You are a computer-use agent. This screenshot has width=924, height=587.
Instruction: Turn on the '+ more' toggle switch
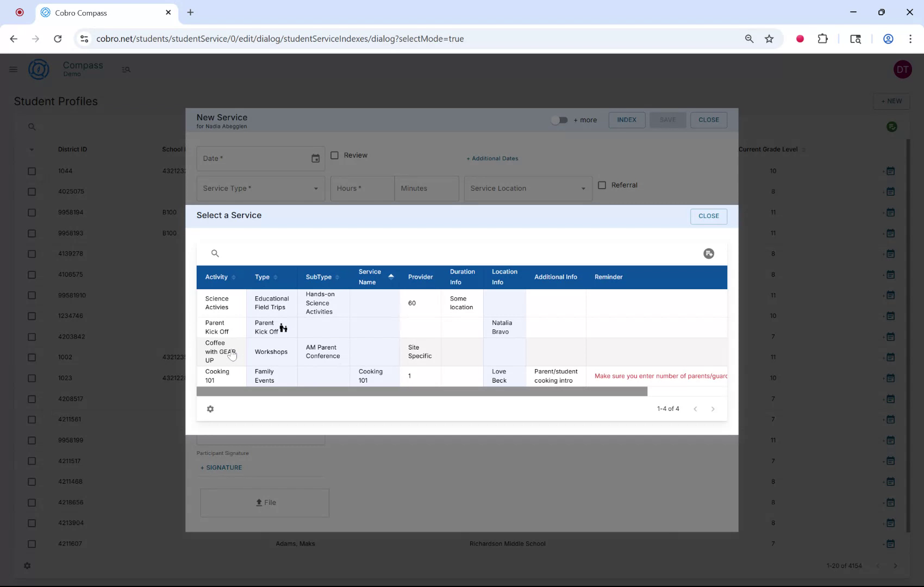point(559,120)
